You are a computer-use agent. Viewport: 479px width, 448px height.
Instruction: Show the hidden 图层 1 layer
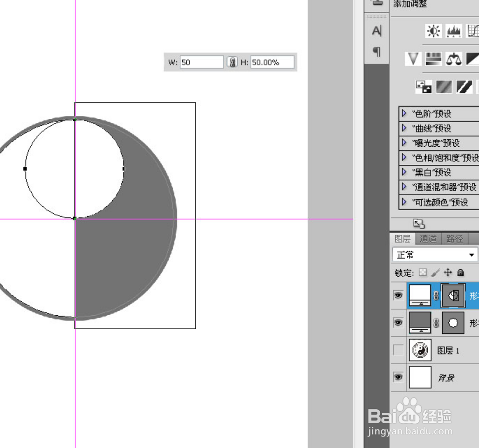tap(398, 350)
